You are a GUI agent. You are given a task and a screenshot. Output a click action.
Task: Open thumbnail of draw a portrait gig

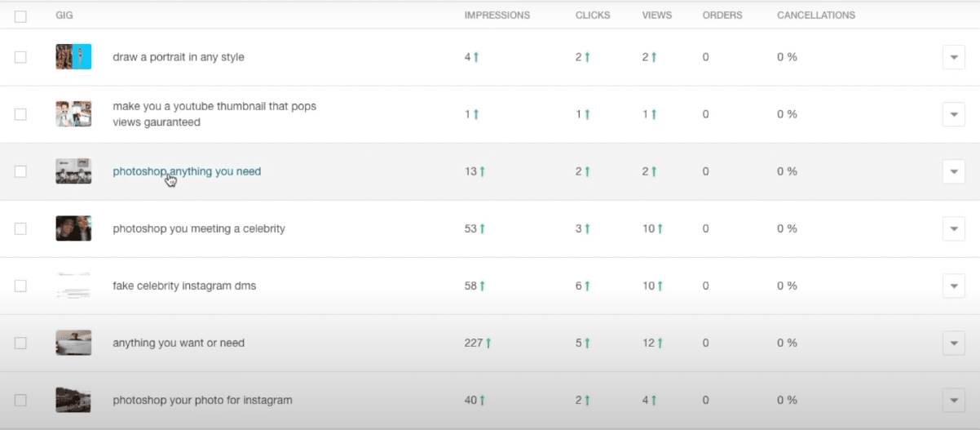(x=73, y=57)
